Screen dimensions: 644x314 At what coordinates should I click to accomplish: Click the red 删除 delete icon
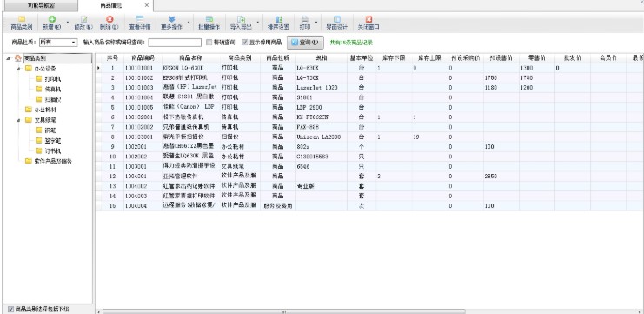tap(110, 19)
